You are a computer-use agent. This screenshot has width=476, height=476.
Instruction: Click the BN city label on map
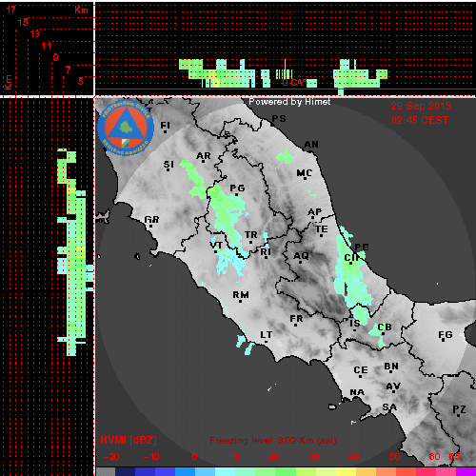point(391,367)
